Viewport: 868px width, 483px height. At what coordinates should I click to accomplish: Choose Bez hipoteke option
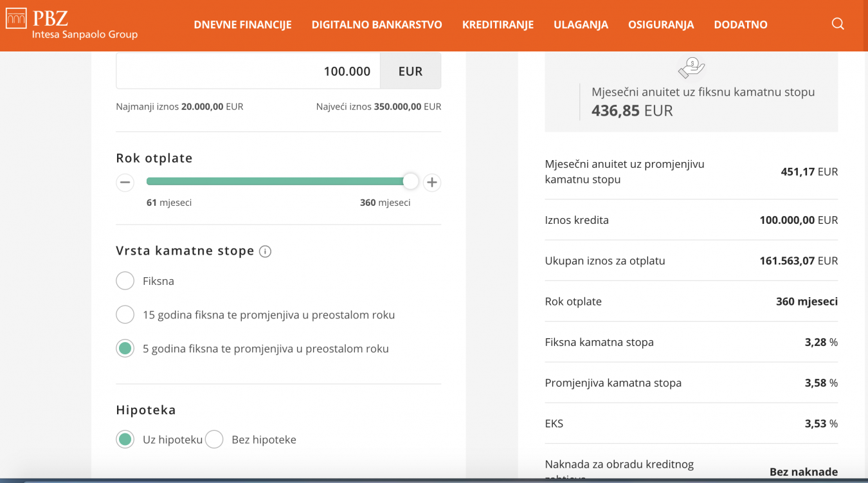coord(214,440)
